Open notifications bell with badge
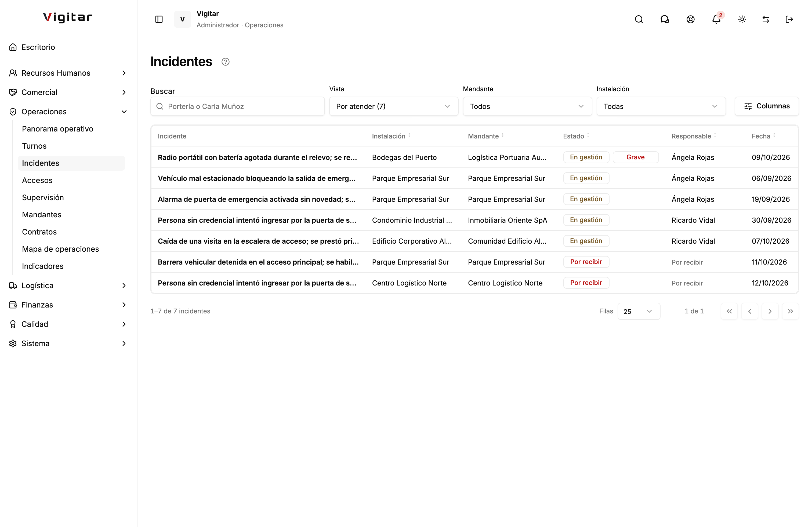The width and height of the screenshot is (812, 527). coord(716,19)
